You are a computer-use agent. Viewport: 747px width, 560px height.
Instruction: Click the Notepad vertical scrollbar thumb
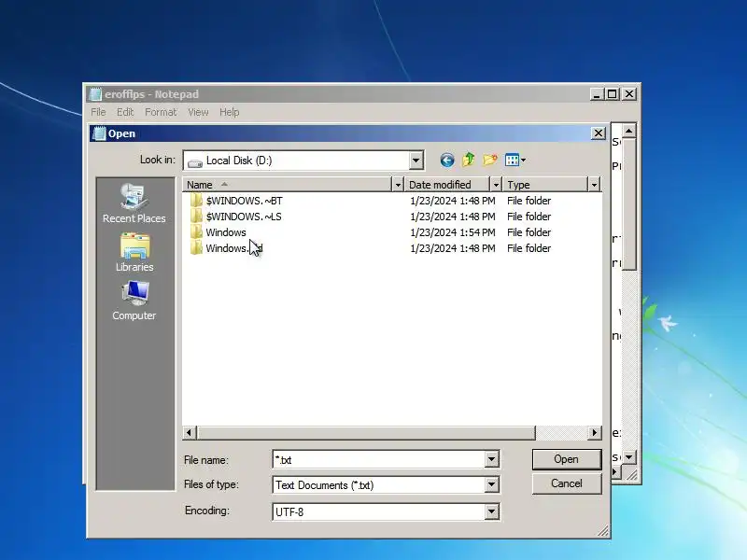[628, 204]
